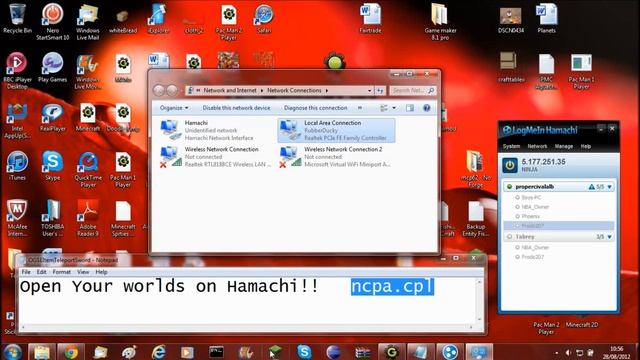Open the McAfee Internet Security icon

pos(17,218)
